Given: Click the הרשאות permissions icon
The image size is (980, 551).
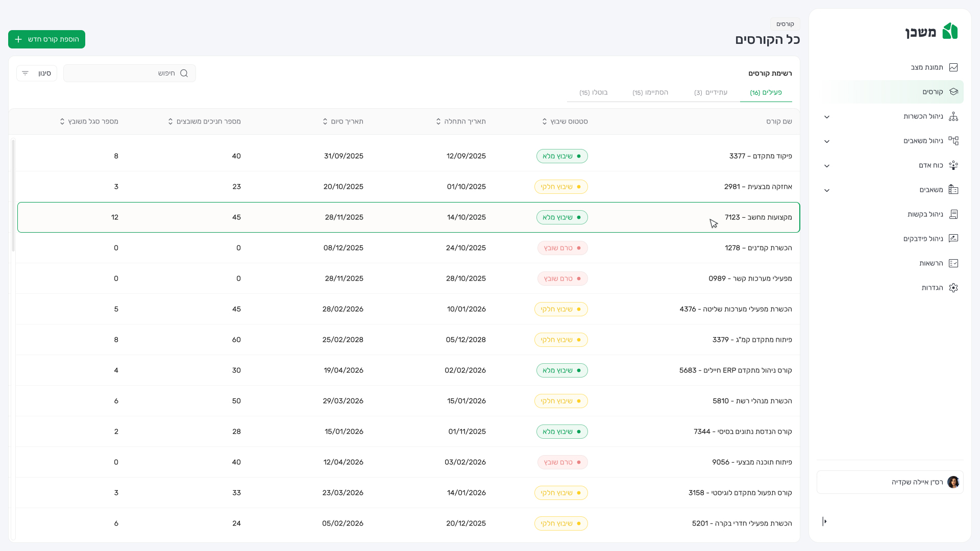Looking at the screenshot, I should click(953, 263).
